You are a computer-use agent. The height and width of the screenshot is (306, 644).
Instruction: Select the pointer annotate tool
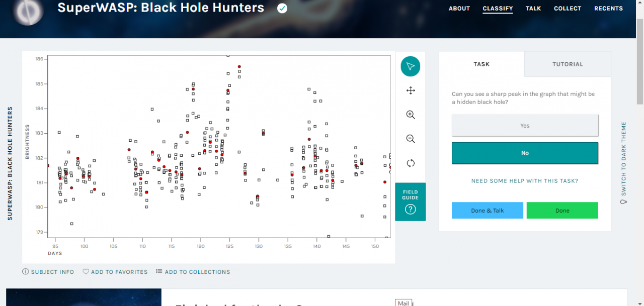[411, 66]
